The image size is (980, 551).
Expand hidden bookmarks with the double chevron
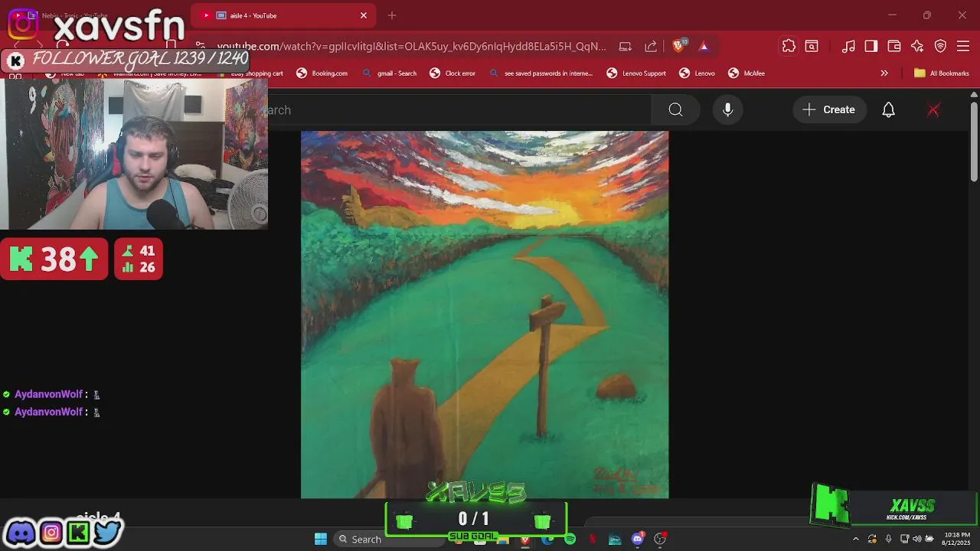click(x=884, y=73)
